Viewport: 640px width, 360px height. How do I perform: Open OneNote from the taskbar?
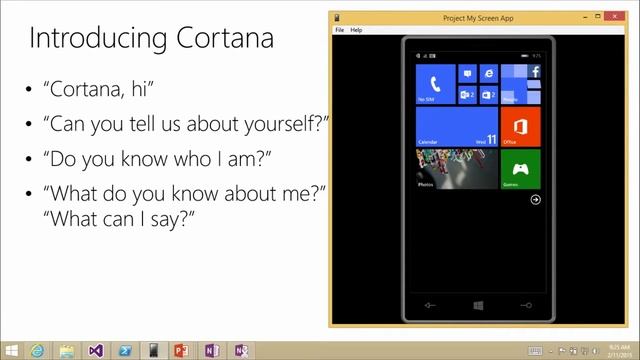211,351
